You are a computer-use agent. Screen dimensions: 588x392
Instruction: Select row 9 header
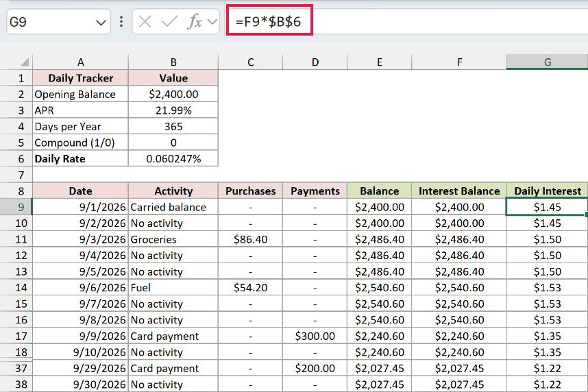(16, 207)
